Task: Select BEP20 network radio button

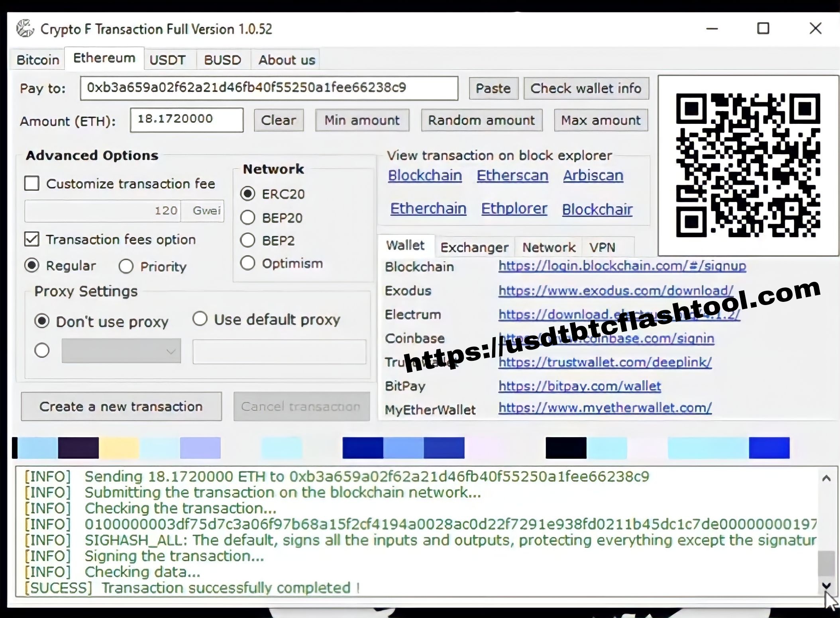Action: [x=248, y=217]
